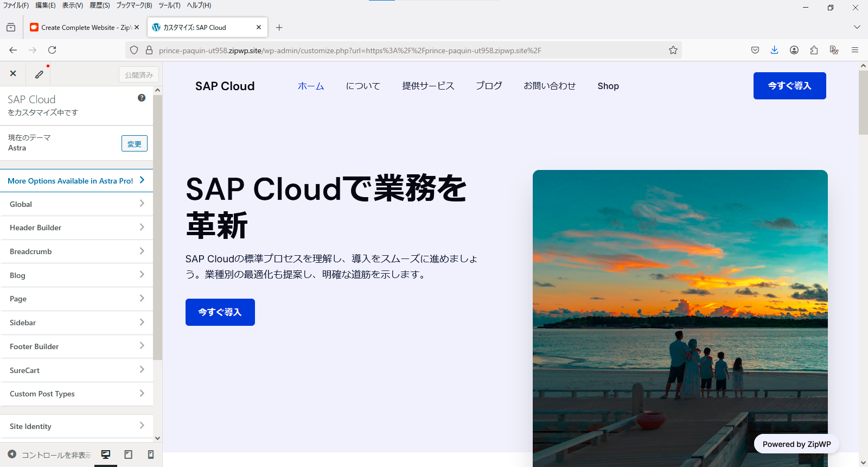This screenshot has width=868, height=467.
Task: Hide controls using the collapse arrow icon
Action: 12,454
